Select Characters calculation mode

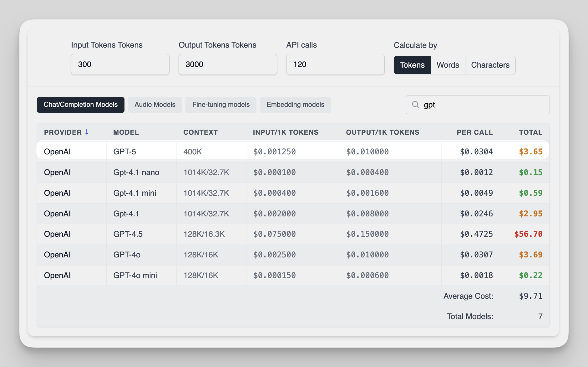coord(490,65)
